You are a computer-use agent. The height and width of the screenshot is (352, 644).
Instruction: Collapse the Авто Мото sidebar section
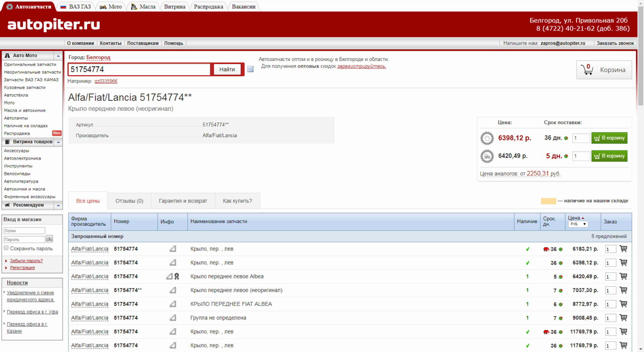pos(58,56)
